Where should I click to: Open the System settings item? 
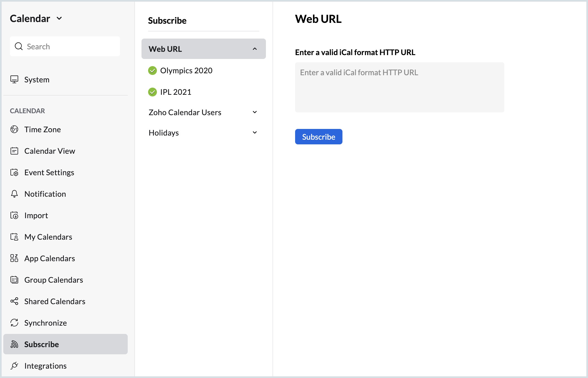tap(37, 80)
